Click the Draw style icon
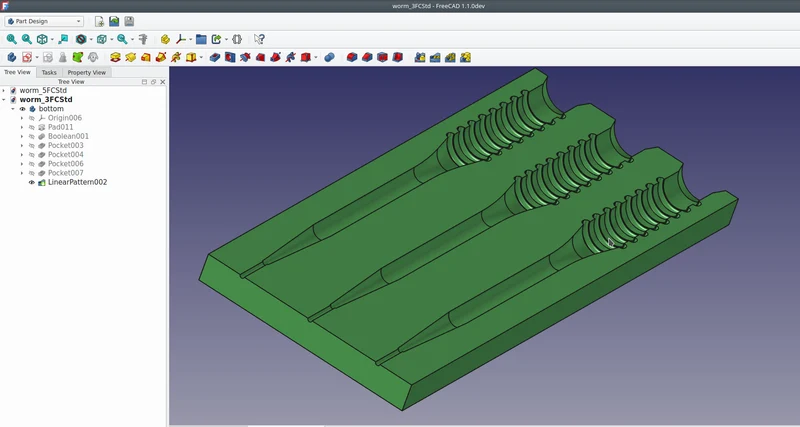The width and height of the screenshot is (800, 427). (x=81, y=39)
